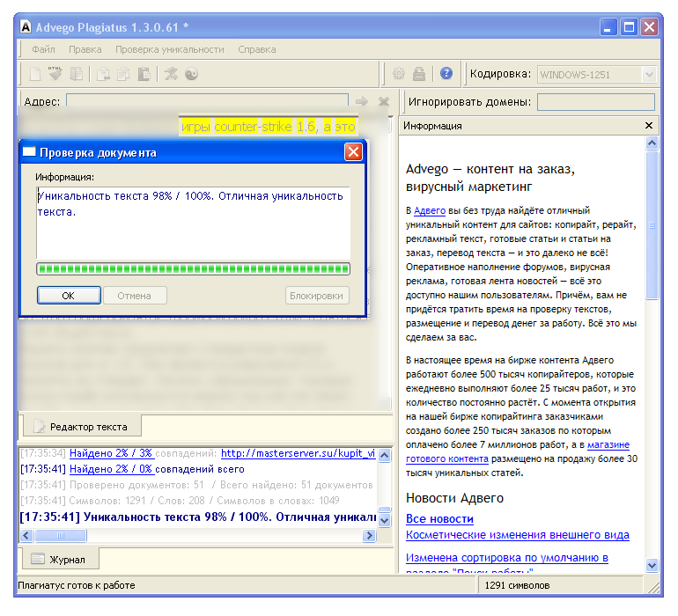The width and height of the screenshot is (678, 616).
Task: Open help with blue question mark icon
Action: point(446,73)
